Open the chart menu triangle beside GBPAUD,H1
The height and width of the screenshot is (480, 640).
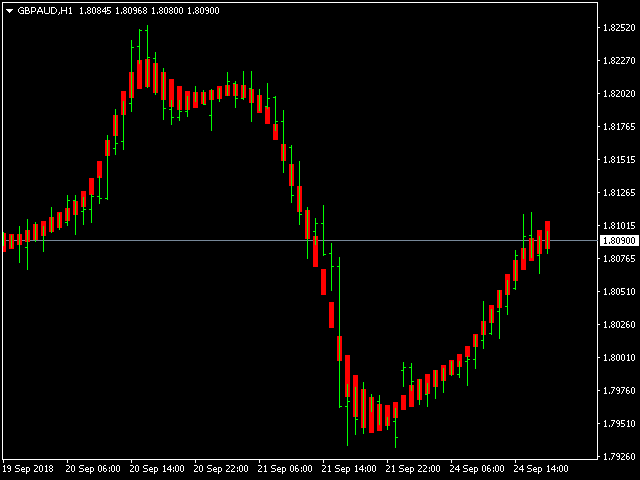(x=9, y=11)
